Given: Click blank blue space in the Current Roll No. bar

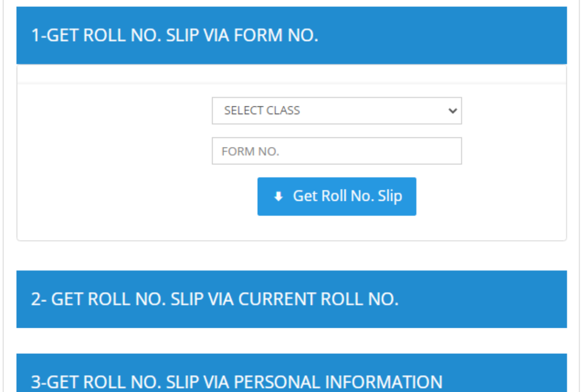Looking at the screenshot, I should click(x=490, y=299).
